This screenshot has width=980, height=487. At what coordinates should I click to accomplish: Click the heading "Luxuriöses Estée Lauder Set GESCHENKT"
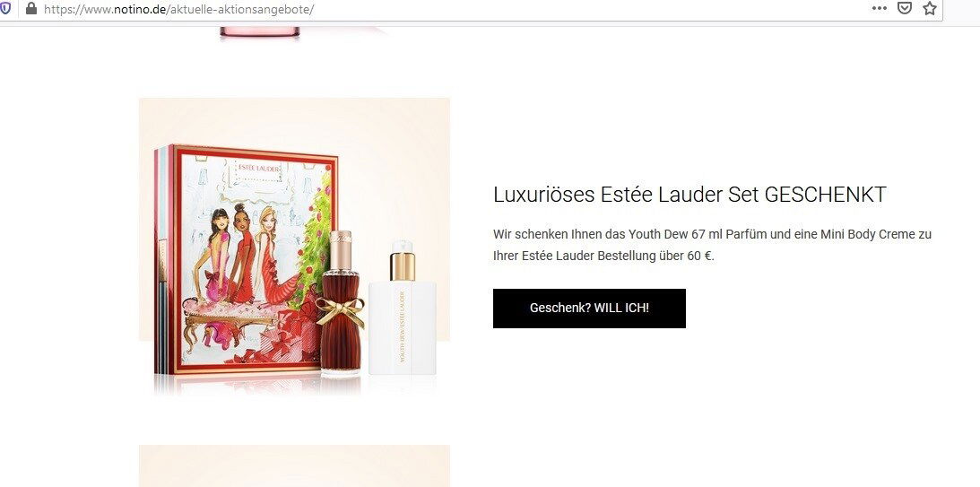pos(689,195)
